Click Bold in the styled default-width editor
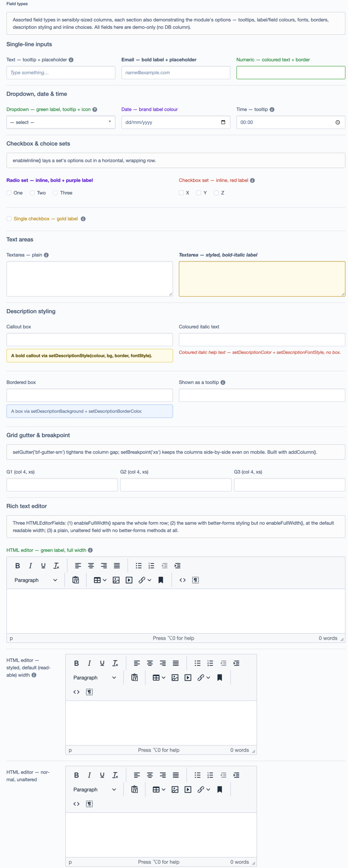 [76, 663]
